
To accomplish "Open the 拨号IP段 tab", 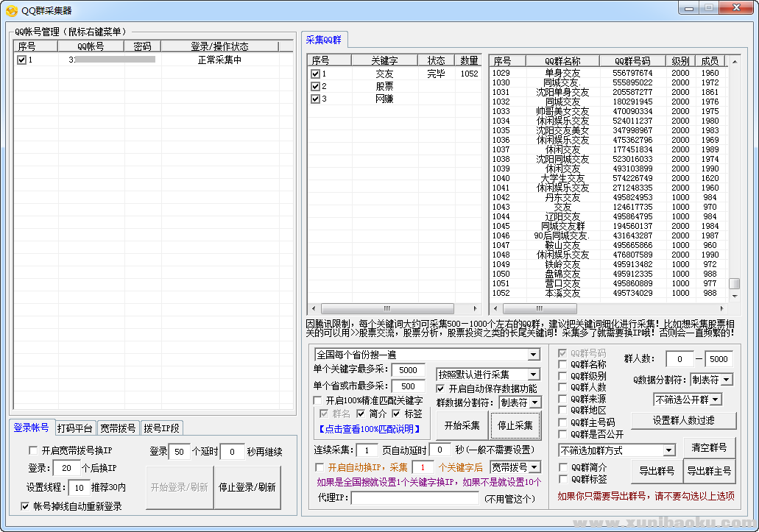I will coord(161,428).
